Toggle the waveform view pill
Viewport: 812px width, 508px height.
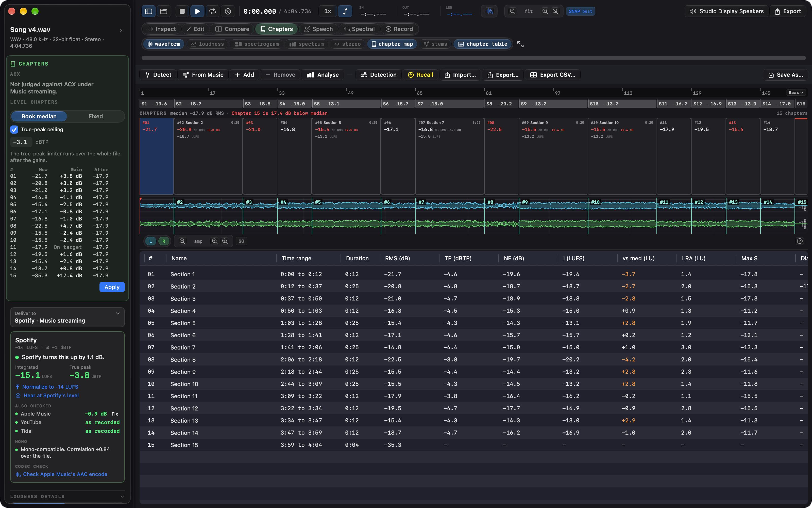coord(164,44)
